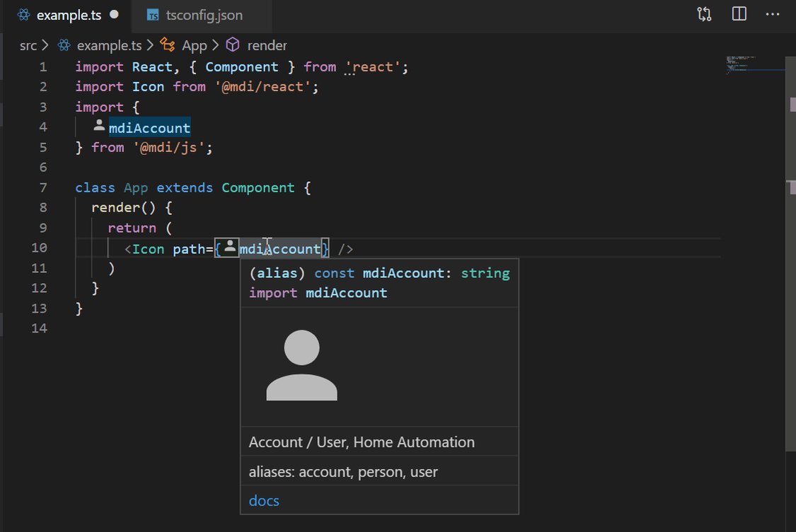Click the '(alias) const mdiAccount: string' signature
Viewport: 796px width, 532px height.
379,273
